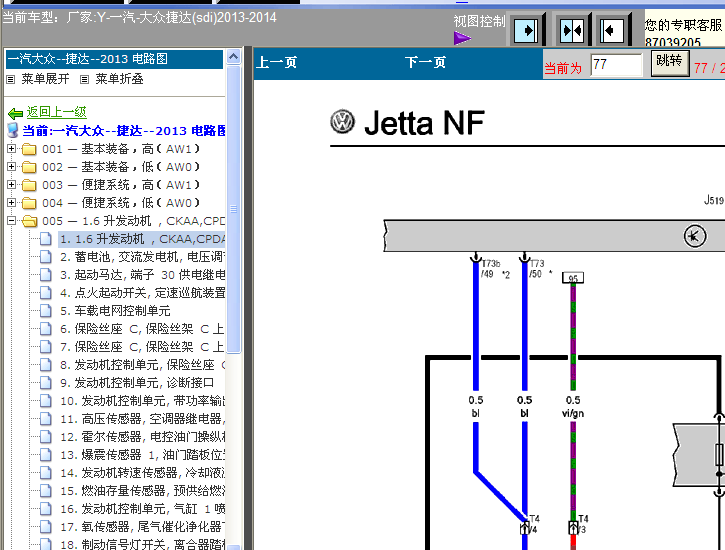Click the circled arrow symbol in J519 bar

pos(694,236)
